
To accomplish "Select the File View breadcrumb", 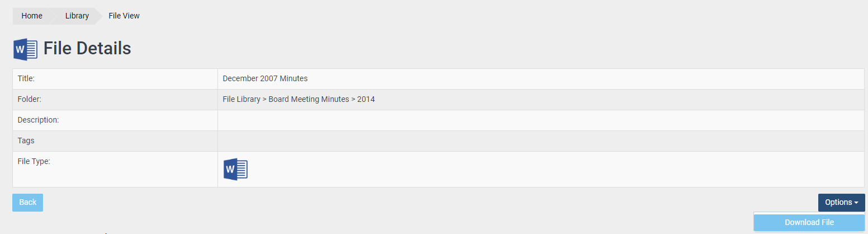I will click(x=124, y=16).
